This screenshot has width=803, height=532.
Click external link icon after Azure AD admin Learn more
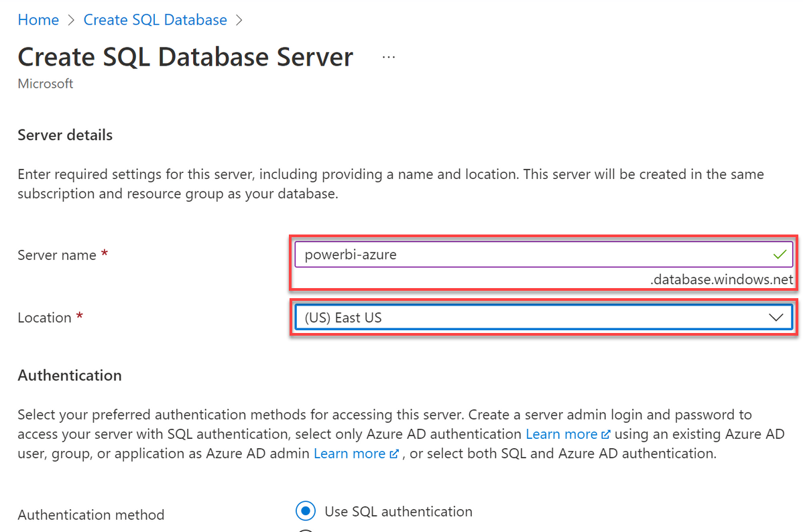(394, 454)
